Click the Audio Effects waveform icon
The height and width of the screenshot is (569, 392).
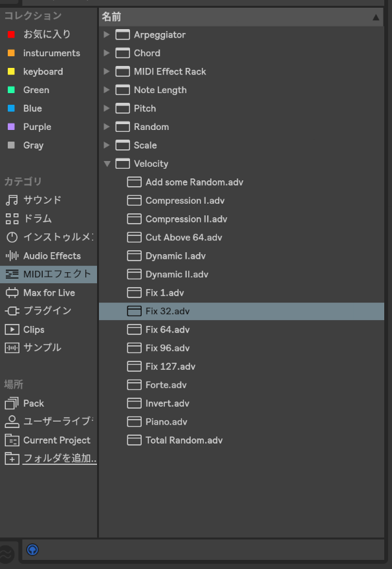tap(12, 256)
